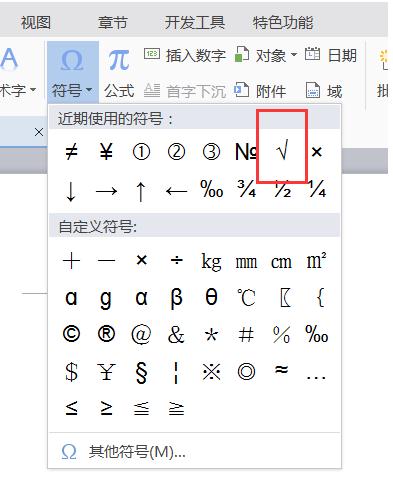Close the document tab with the X
This screenshot has height=488, width=393.
39,132
